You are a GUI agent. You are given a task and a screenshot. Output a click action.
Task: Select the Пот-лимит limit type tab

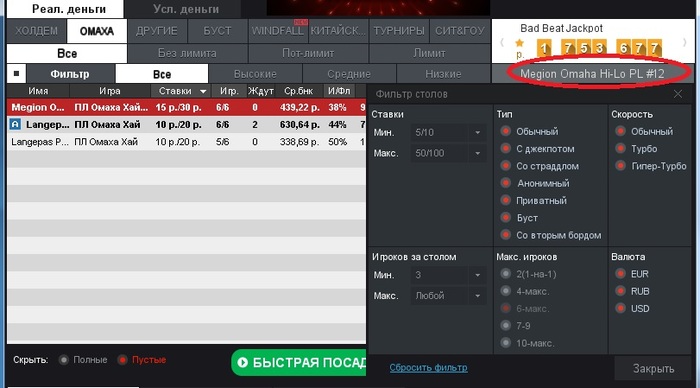pos(308,54)
